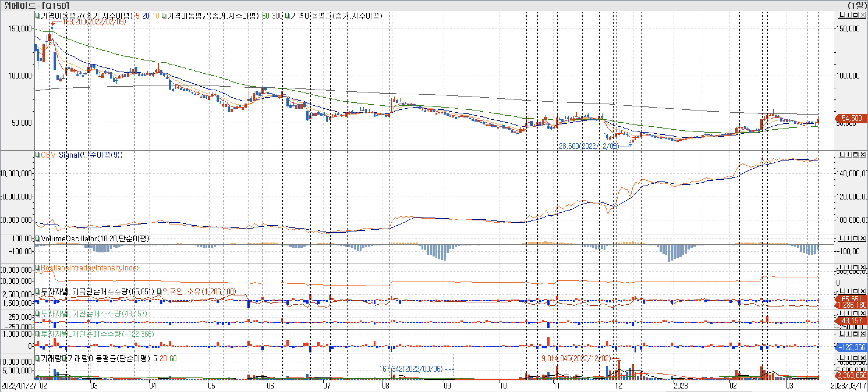Toggle the 거래량이동평균 indicator checkbox
868x392 pixels.
tap(64, 358)
